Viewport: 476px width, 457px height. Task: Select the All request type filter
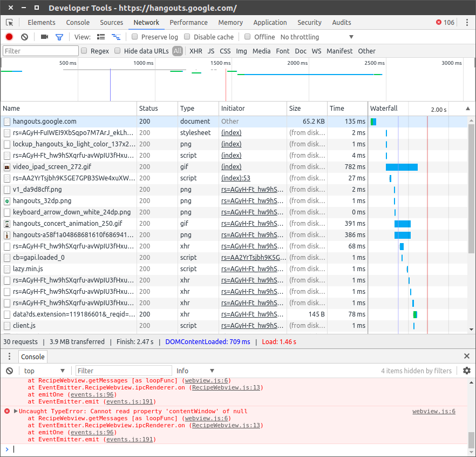pyautogui.click(x=178, y=51)
